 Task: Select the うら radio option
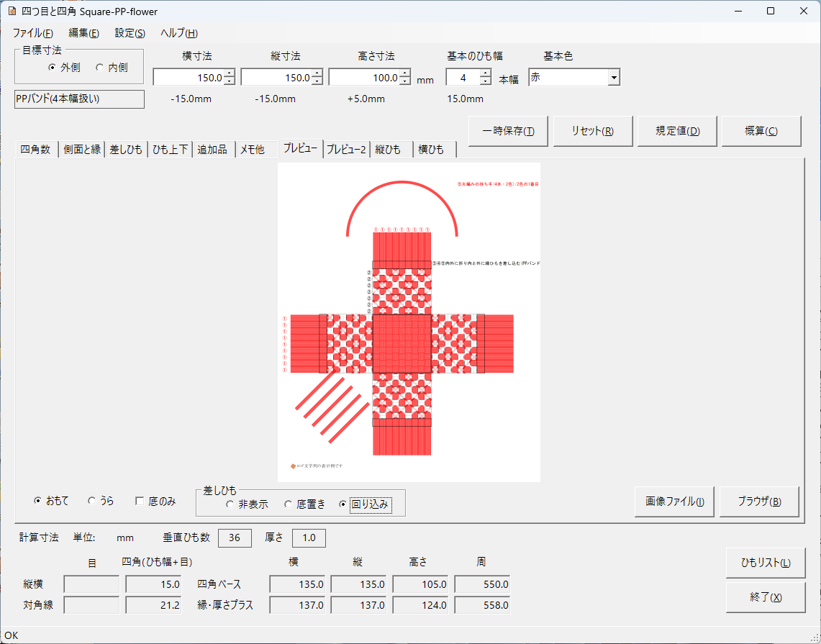pyautogui.click(x=91, y=501)
